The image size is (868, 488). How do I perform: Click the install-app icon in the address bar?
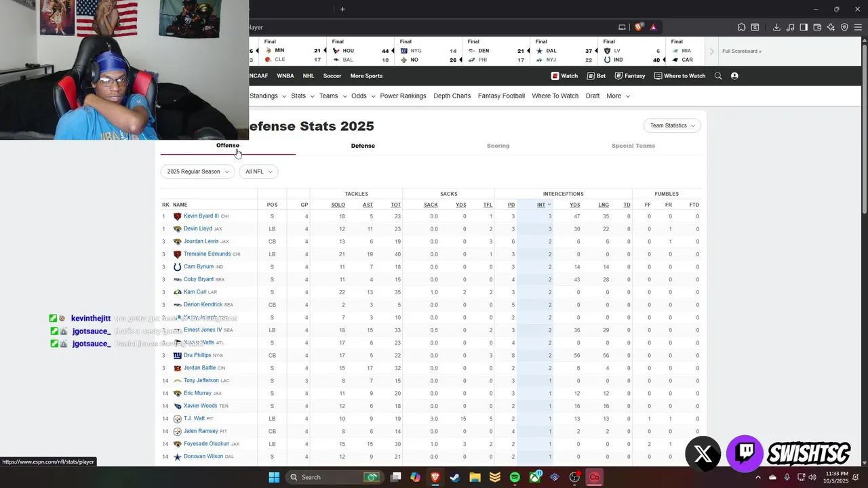point(622,27)
